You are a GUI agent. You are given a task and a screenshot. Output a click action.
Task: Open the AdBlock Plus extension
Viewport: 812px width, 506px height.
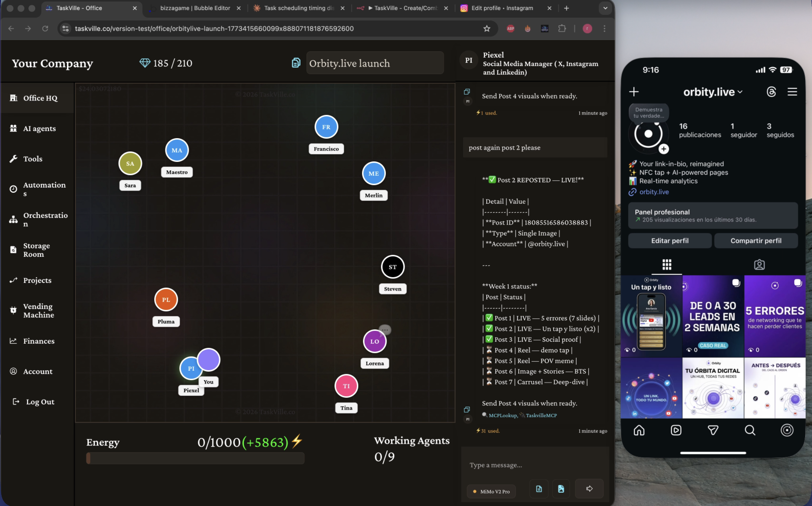point(510,28)
